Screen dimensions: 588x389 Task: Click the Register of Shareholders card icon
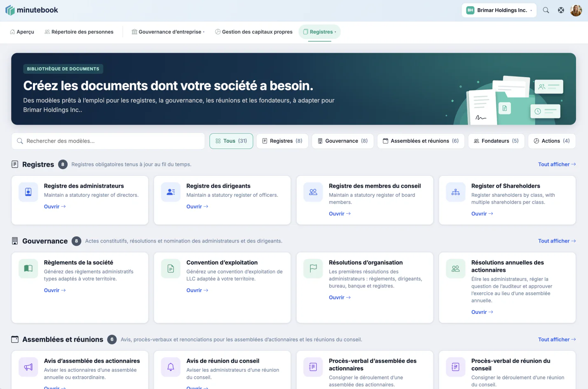[456, 192]
